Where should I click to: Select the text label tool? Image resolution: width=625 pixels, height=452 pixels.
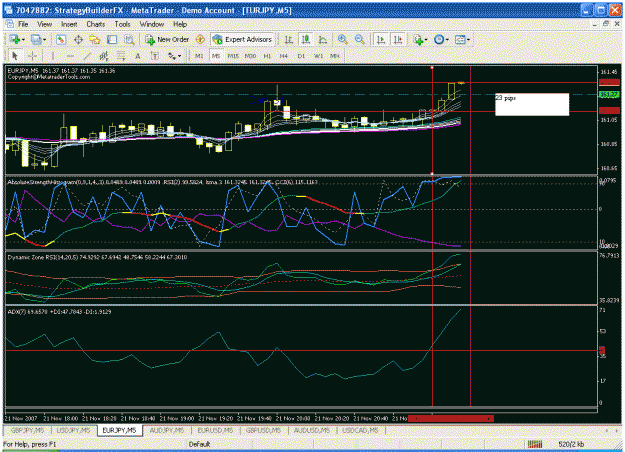click(x=155, y=56)
